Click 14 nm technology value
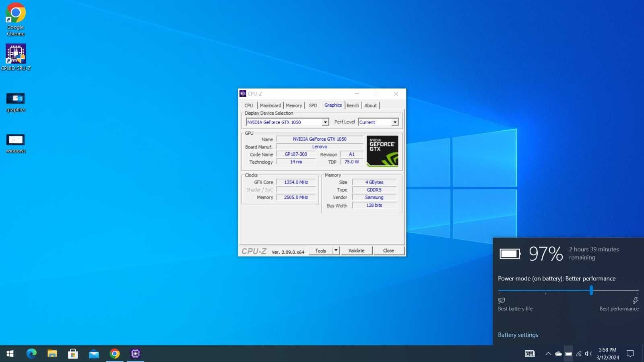The height and width of the screenshot is (362, 644). (x=296, y=162)
